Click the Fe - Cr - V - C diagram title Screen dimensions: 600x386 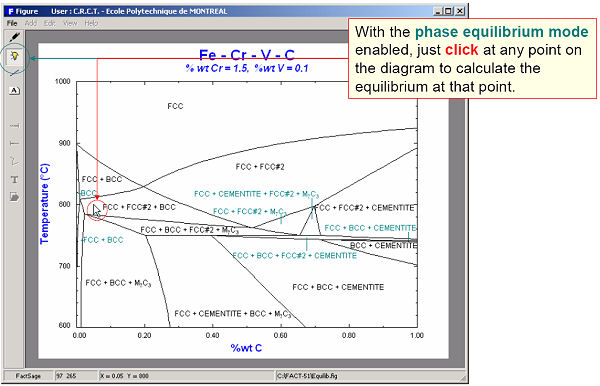[247, 55]
